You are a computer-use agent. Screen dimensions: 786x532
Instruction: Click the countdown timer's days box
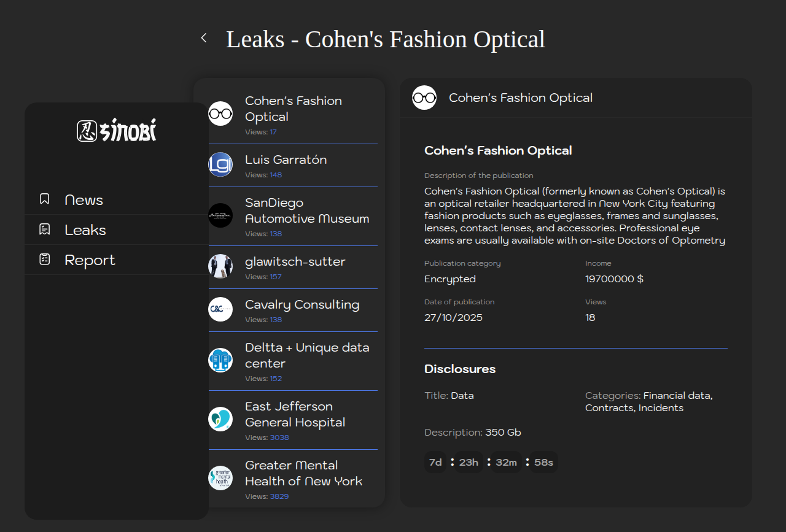point(435,462)
